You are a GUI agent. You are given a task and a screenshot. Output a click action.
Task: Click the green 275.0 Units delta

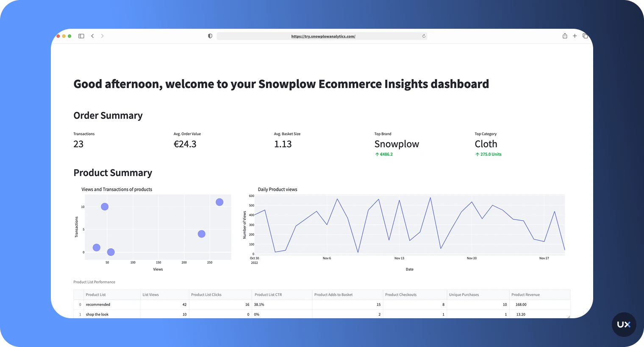[488, 154]
